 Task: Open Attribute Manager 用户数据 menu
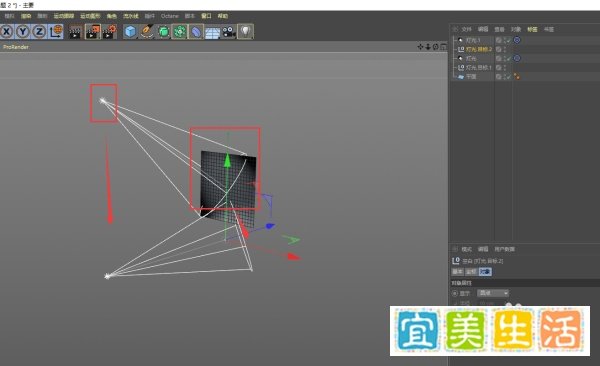pos(504,249)
